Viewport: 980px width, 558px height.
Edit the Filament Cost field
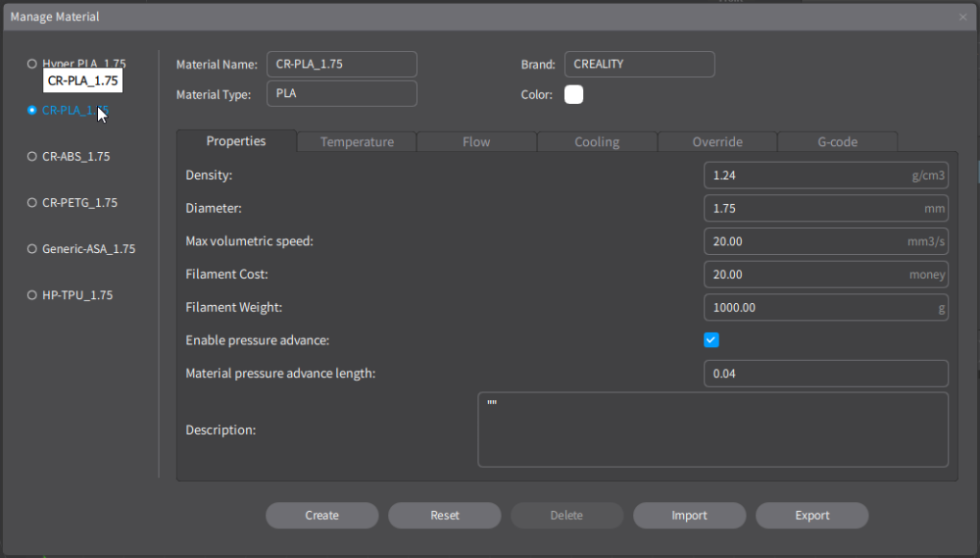[825, 275]
